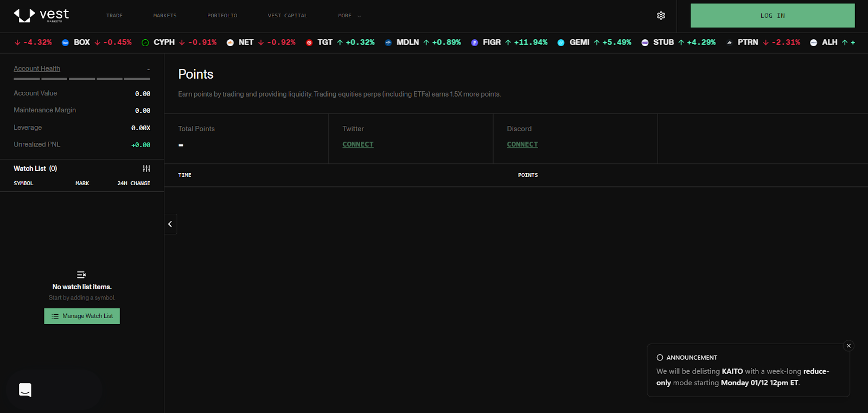The image size is (868, 413).
Task: Expand the More menu dropdown
Action: [349, 16]
